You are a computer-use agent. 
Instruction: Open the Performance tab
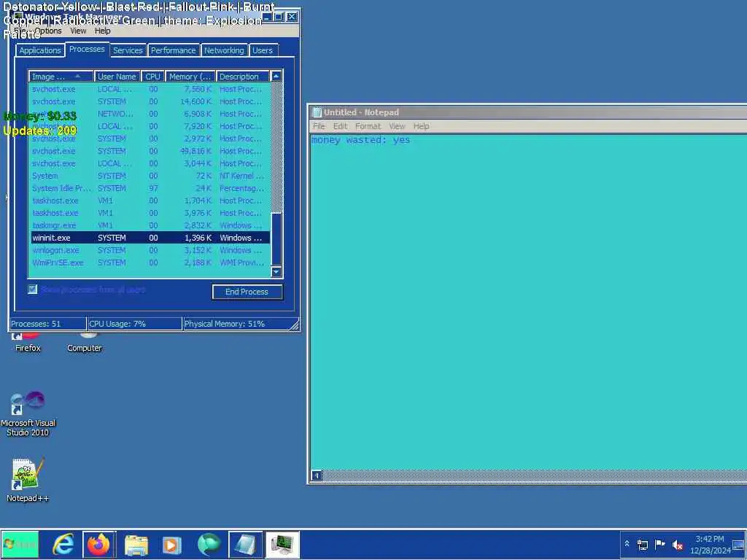click(174, 50)
